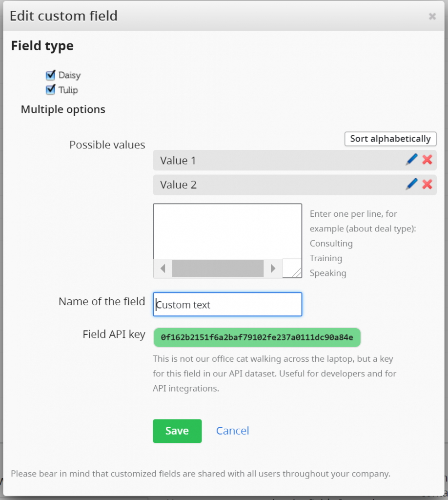Viewport: 448px width, 500px height.
Task: Click the Cancel link
Action: click(x=232, y=431)
